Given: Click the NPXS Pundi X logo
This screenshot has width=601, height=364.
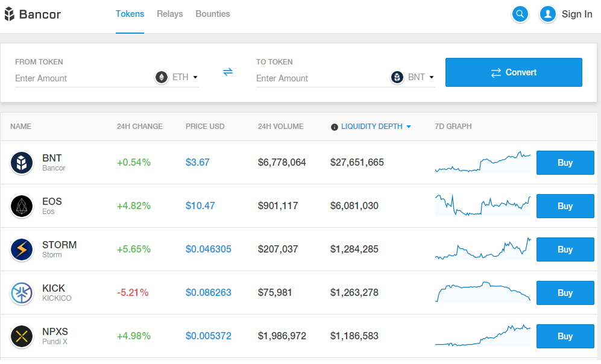Looking at the screenshot, I should 22,336.
